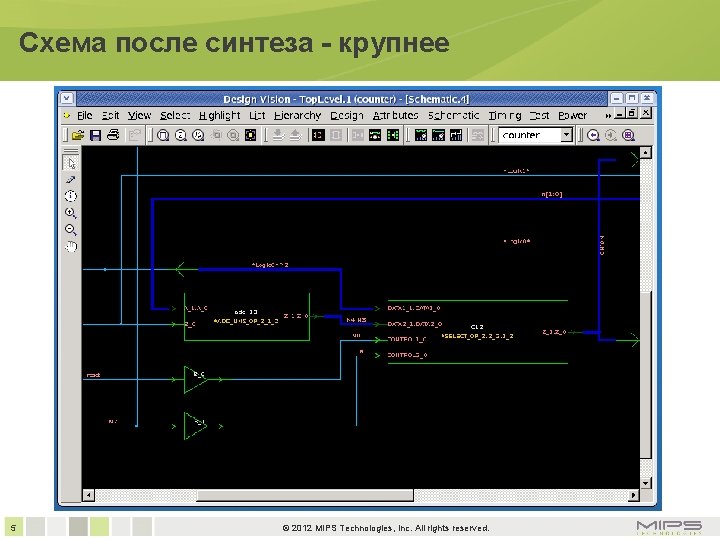Viewport: 720px width, 540px height.
Task: Click the upper buffer triangle gate in schematic
Action: (x=196, y=380)
